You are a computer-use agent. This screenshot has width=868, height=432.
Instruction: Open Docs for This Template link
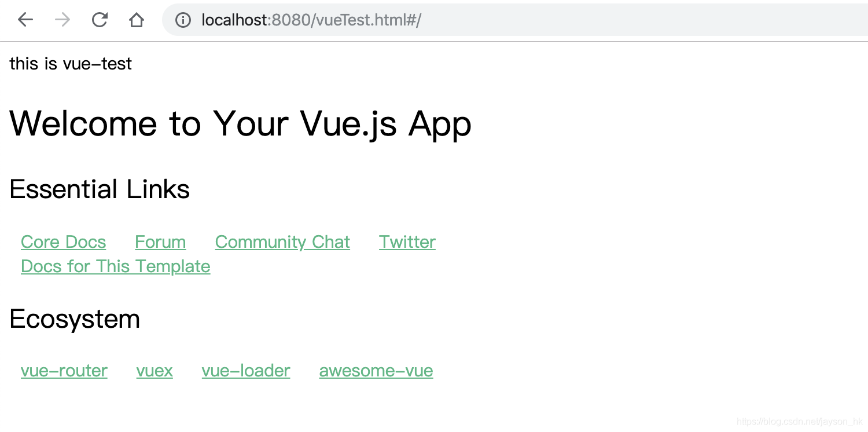point(116,266)
